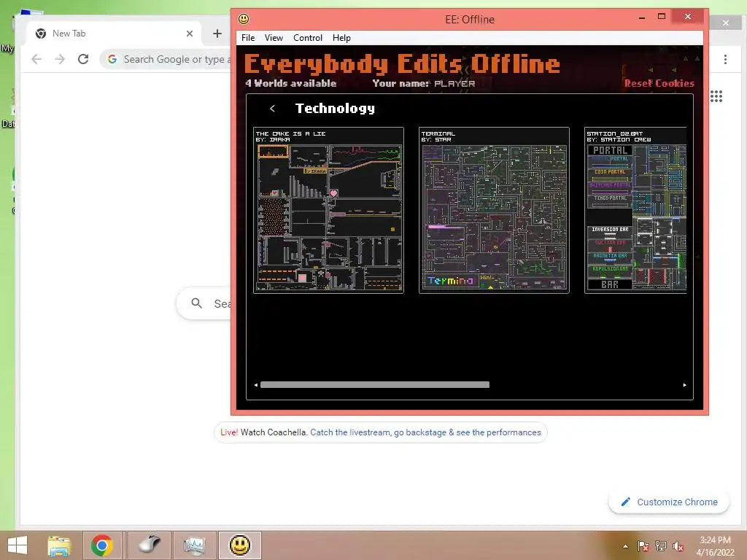
Task: Click the Chrome address bar
Action: coord(167,59)
